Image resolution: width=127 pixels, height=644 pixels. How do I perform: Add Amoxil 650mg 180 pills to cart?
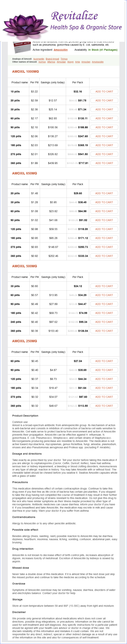(104, 238)
